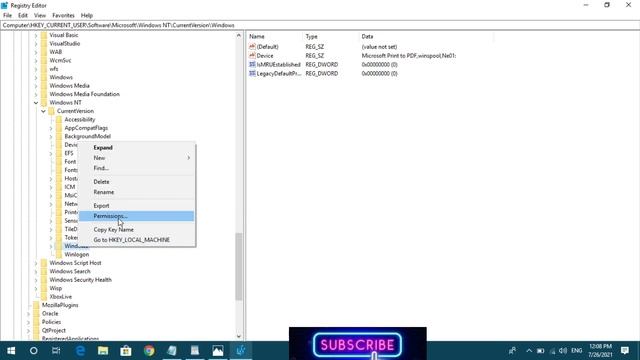Open the Windows Start menu
The image size is (640, 360).
[x=11, y=351]
